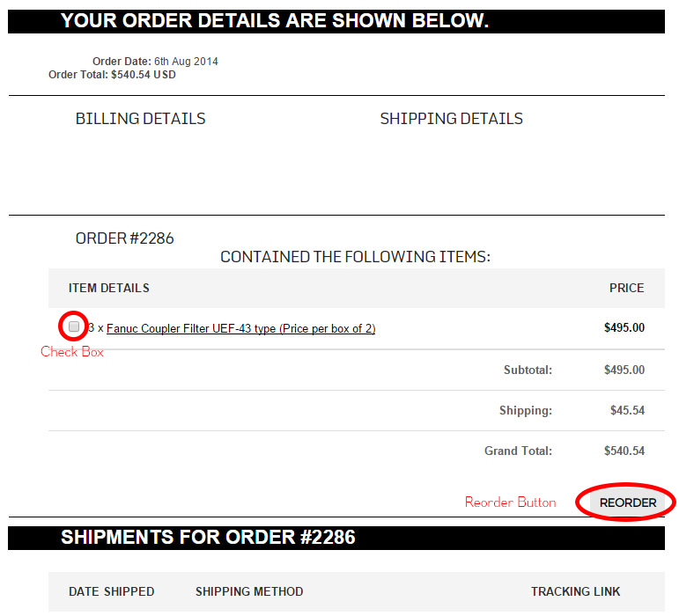Click the Subtotal label
This screenshot has width=679, height=616.
click(528, 370)
